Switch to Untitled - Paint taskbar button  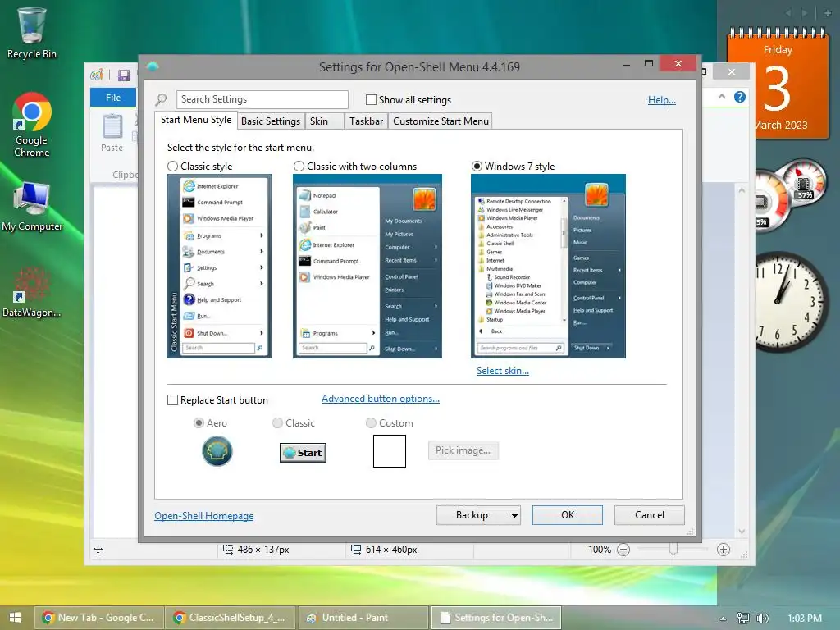click(363, 618)
